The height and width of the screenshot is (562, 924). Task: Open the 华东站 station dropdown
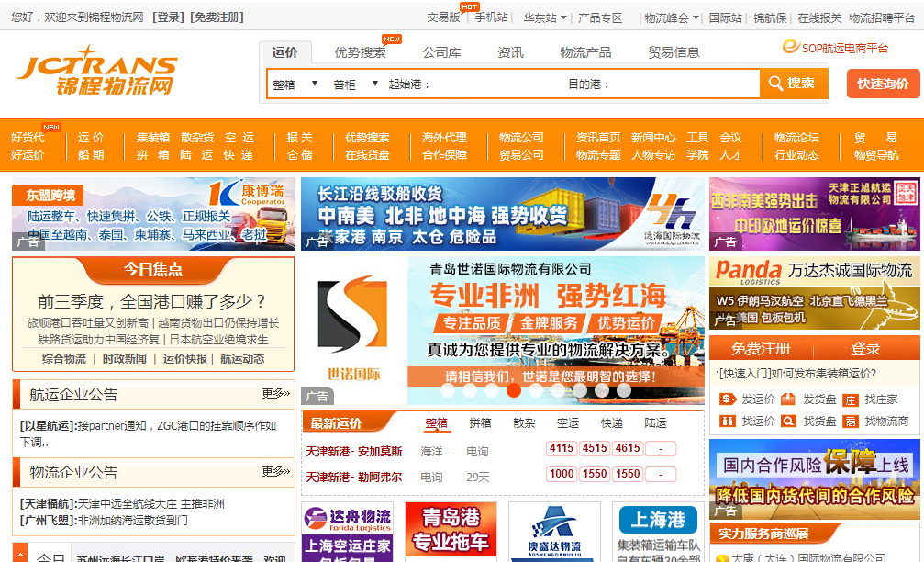tap(546, 16)
